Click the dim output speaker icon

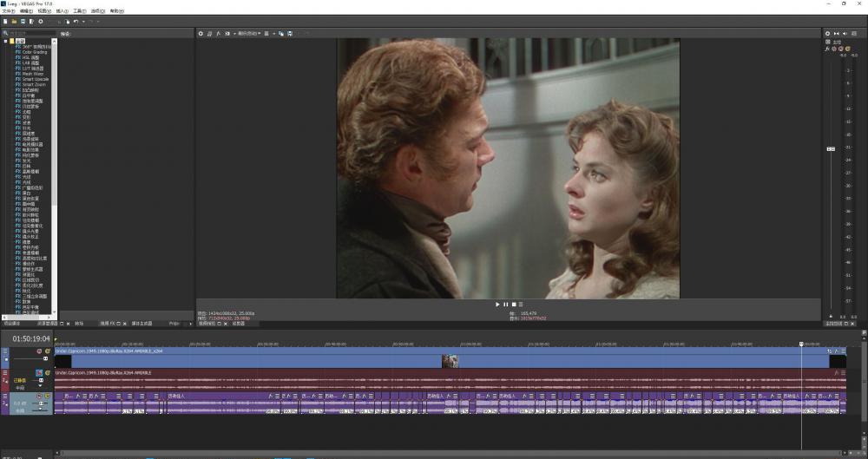pos(845,34)
